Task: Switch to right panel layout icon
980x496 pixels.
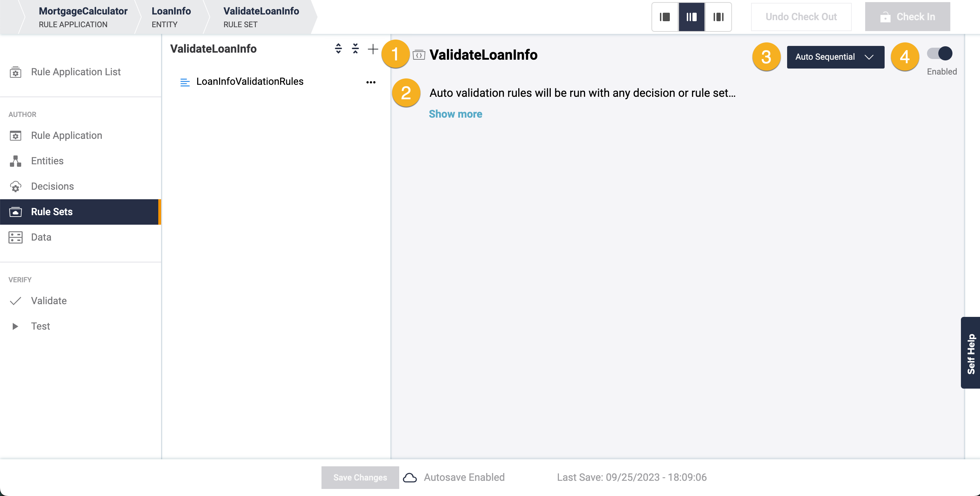Action: click(718, 17)
